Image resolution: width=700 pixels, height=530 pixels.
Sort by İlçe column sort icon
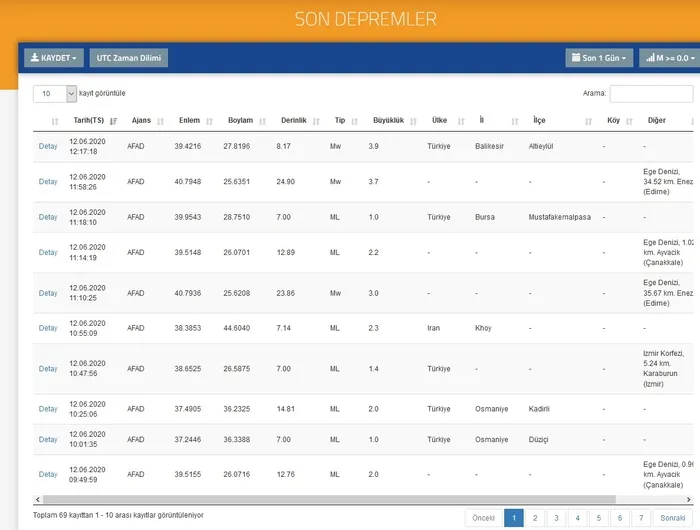pyautogui.click(x=587, y=121)
